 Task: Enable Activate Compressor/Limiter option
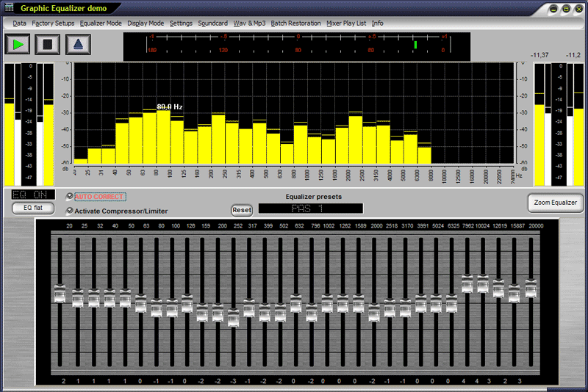pyautogui.click(x=70, y=211)
